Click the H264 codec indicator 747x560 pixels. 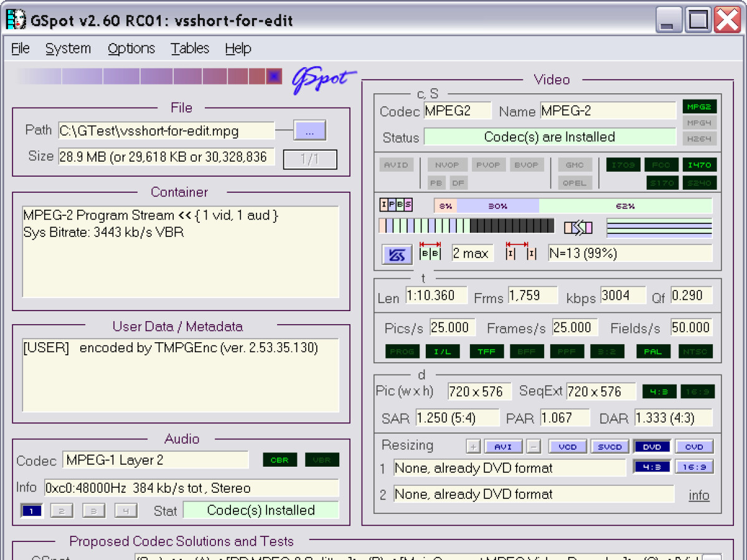(700, 138)
